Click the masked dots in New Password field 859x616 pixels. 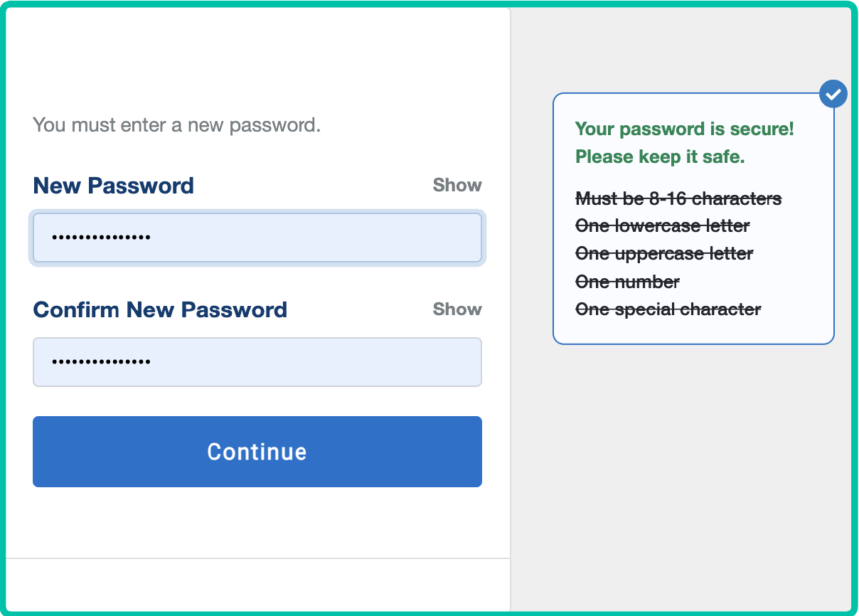[101, 238]
